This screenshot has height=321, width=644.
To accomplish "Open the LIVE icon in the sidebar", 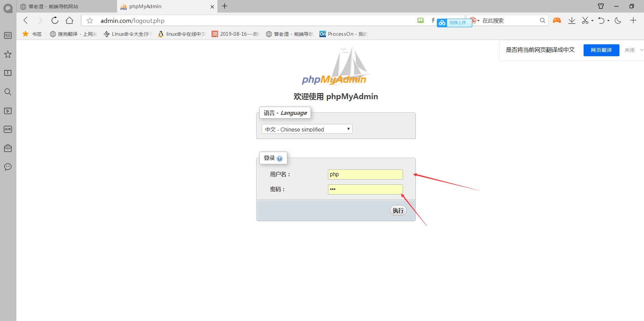I will 8,129.
